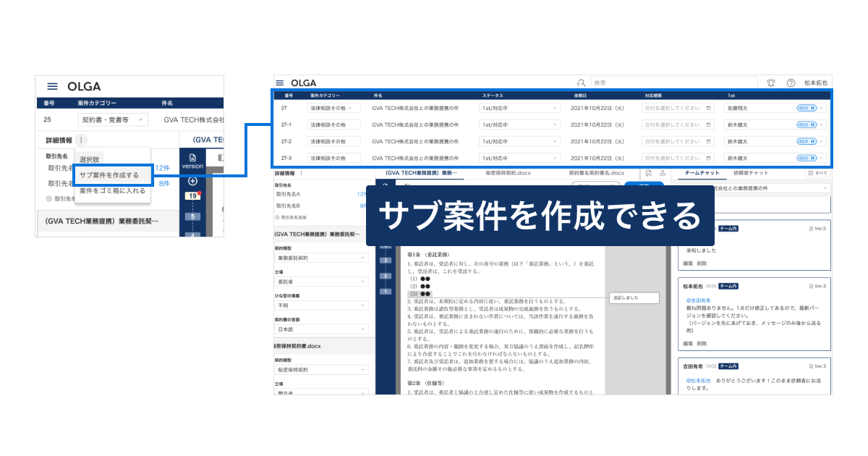This screenshot has width=868, height=456.
Task: Open calendar icon in row 27-3 deadline field
Action: [x=708, y=158]
